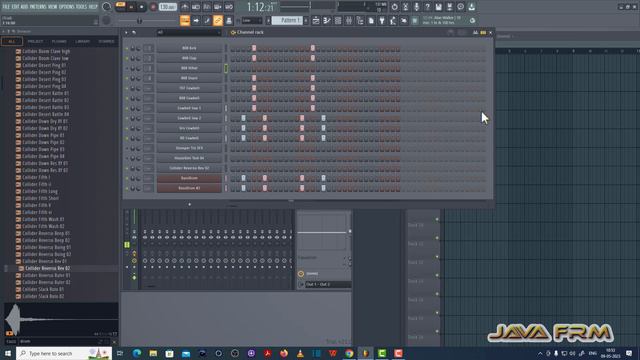Open the help question mark icon

(x=427, y=7)
